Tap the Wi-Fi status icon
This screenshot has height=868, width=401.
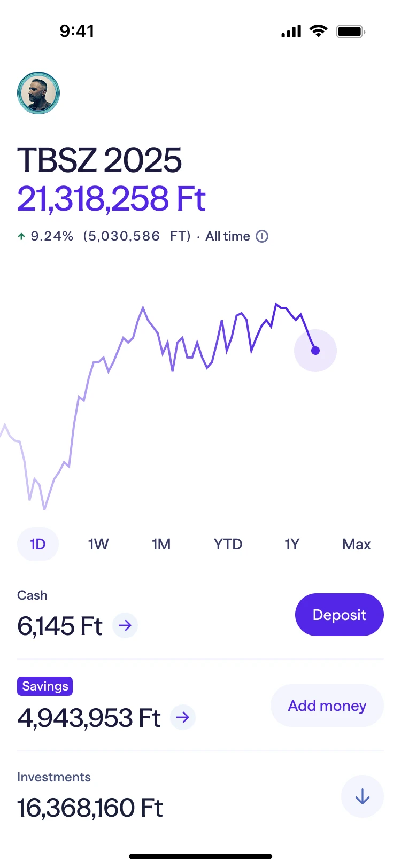[319, 31]
